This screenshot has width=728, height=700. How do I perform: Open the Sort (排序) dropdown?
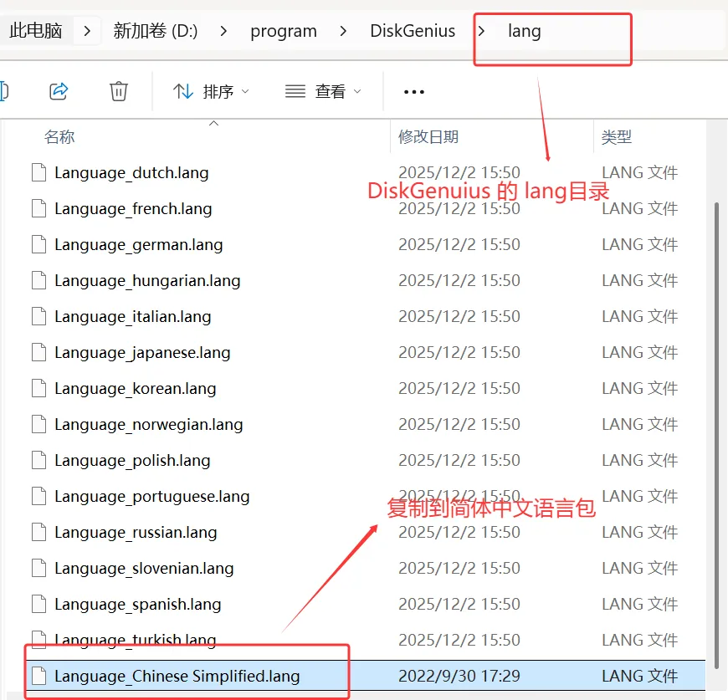point(211,91)
